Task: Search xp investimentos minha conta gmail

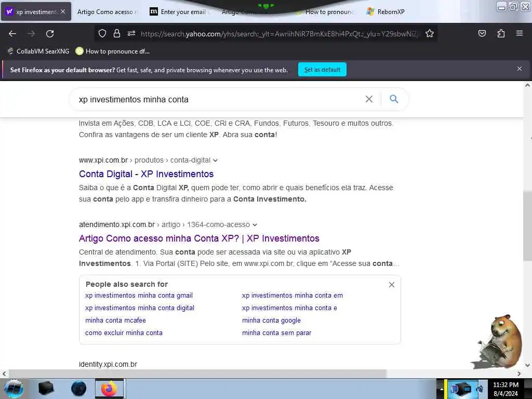Action: point(139,296)
